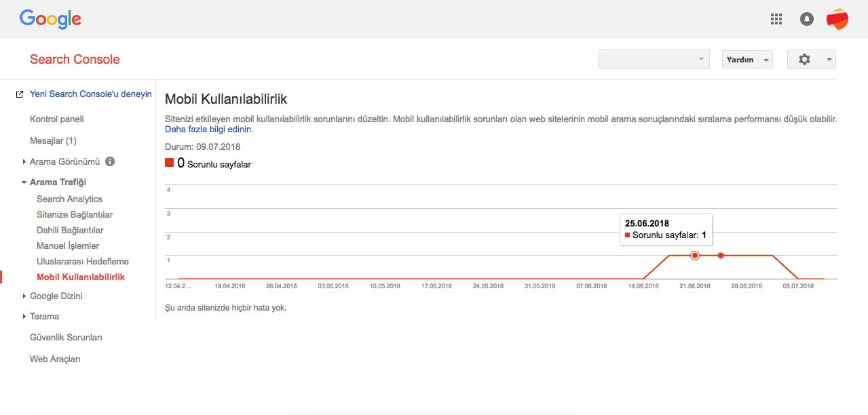868x415 pixels.
Task: Click the 19.04.2018 date label on the chart axis
Action: click(x=230, y=286)
